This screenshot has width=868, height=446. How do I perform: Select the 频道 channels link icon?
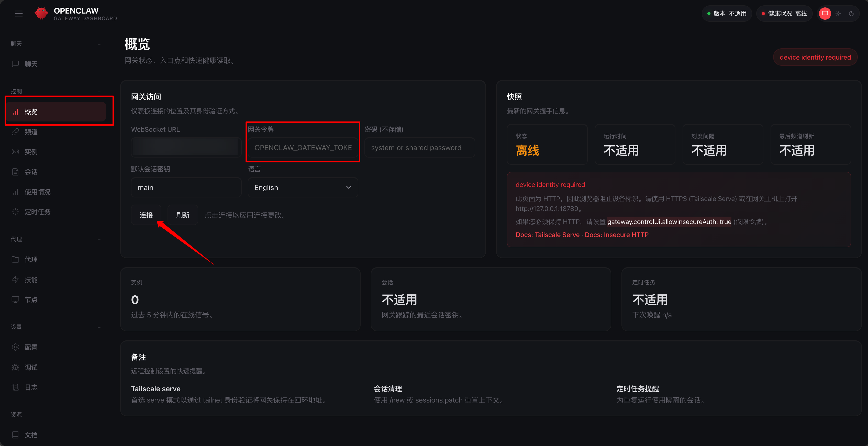click(16, 132)
